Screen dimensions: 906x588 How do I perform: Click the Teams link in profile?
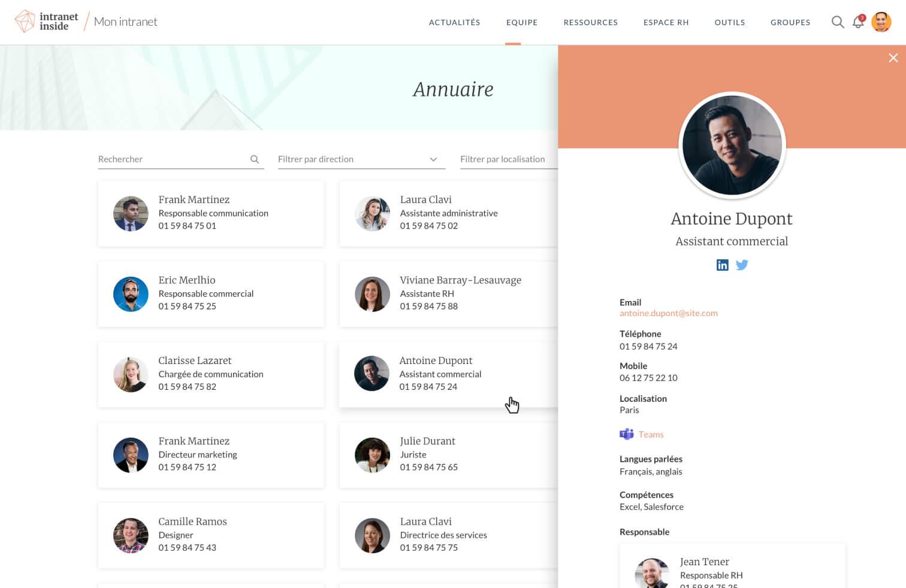[x=651, y=435]
